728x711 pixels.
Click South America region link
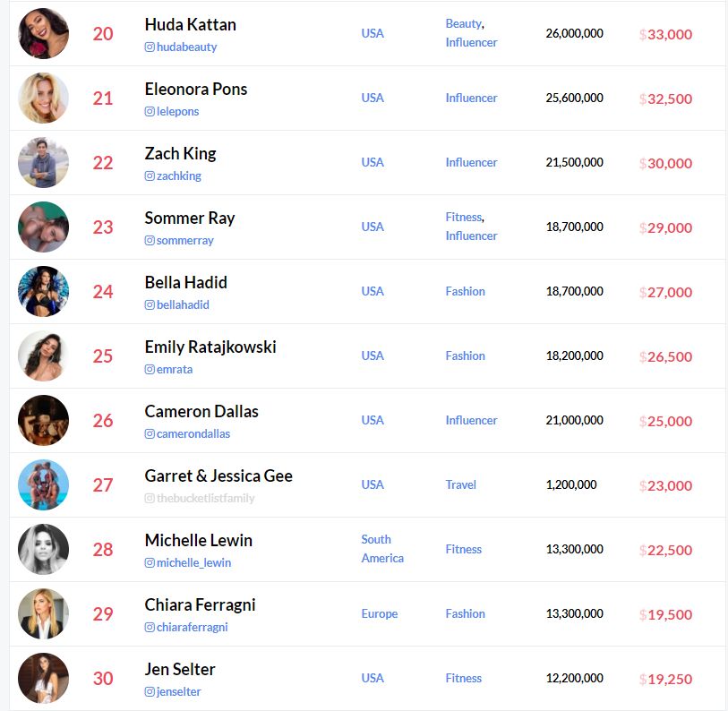coord(382,549)
